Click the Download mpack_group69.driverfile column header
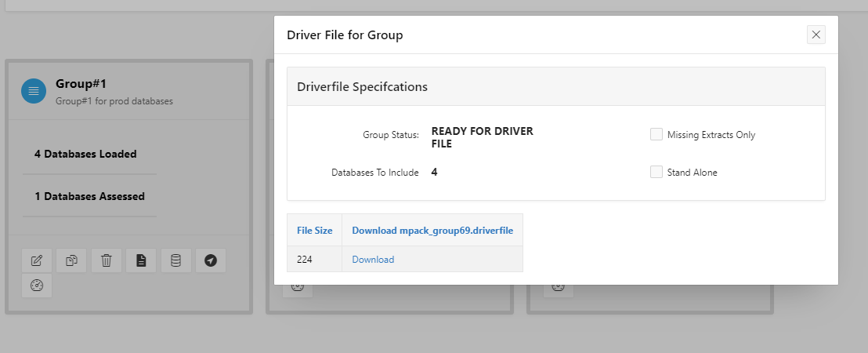This screenshot has height=353, width=868. 432,231
